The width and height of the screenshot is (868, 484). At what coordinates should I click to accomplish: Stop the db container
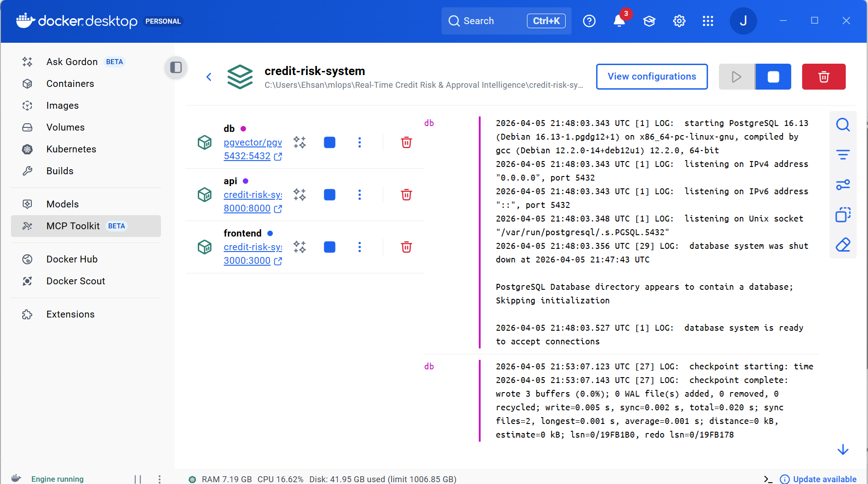point(329,142)
